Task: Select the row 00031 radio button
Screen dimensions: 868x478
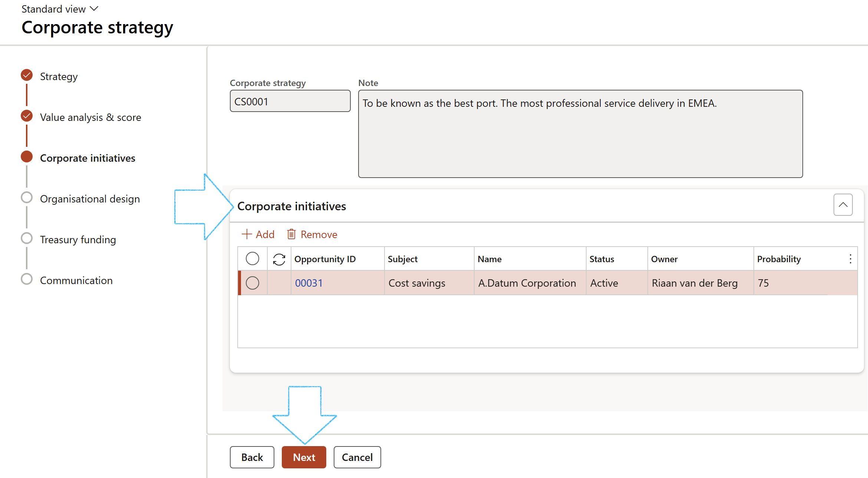Action: point(253,283)
